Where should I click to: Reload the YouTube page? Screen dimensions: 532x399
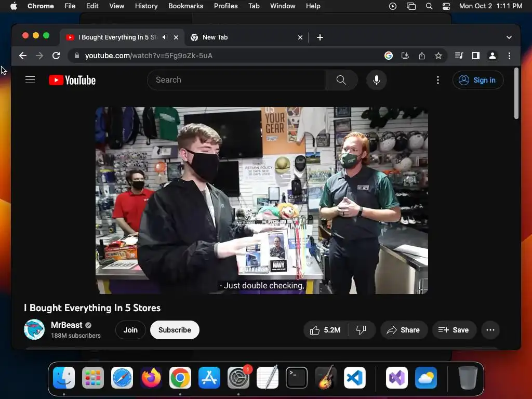tap(56, 56)
